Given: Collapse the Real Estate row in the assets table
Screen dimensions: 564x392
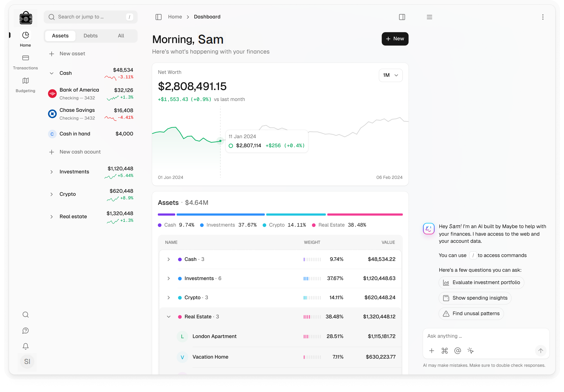Looking at the screenshot, I should point(169,317).
